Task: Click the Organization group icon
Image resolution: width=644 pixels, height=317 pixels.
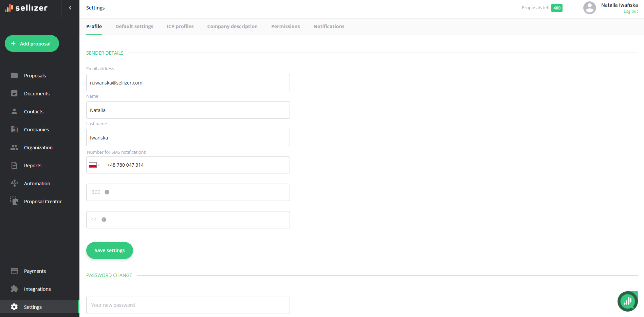Action: (14, 147)
